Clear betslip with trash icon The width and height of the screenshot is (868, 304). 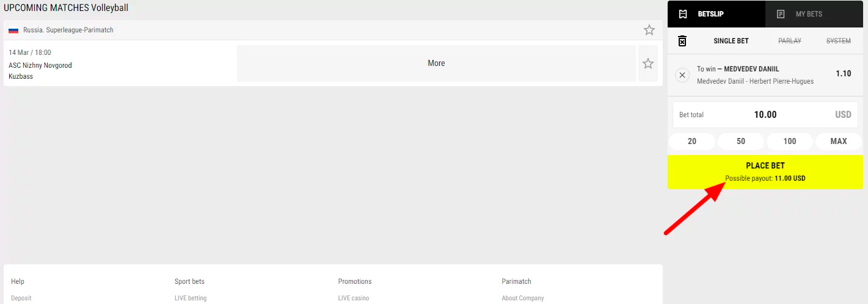pos(682,41)
